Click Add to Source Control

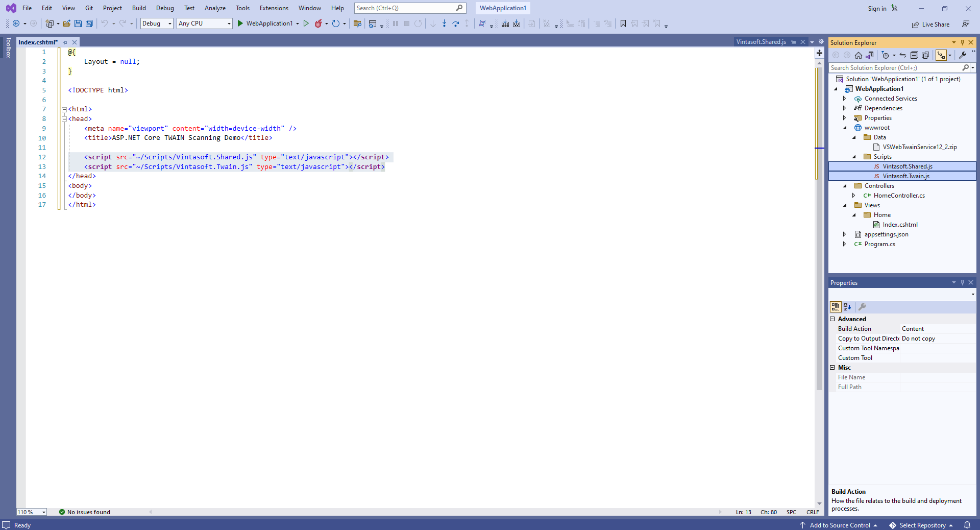840,525
